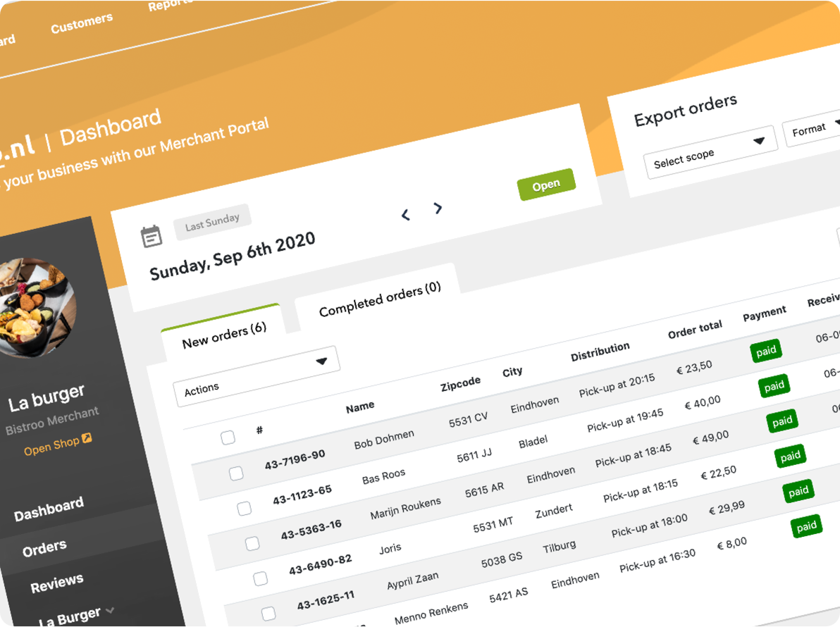This screenshot has height=627, width=840.
Task: Switch to the Completed orders (0) tab
Action: point(380,299)
